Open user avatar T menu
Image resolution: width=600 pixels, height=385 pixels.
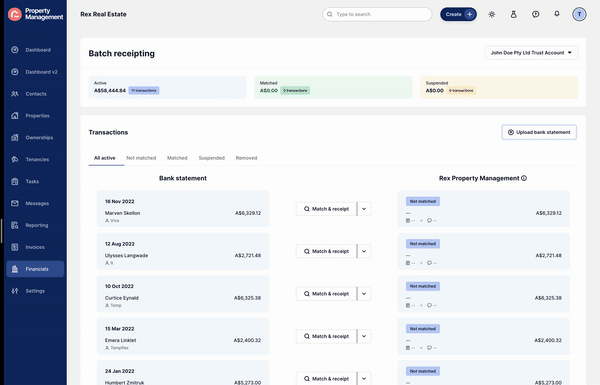(x=579, y=14)
